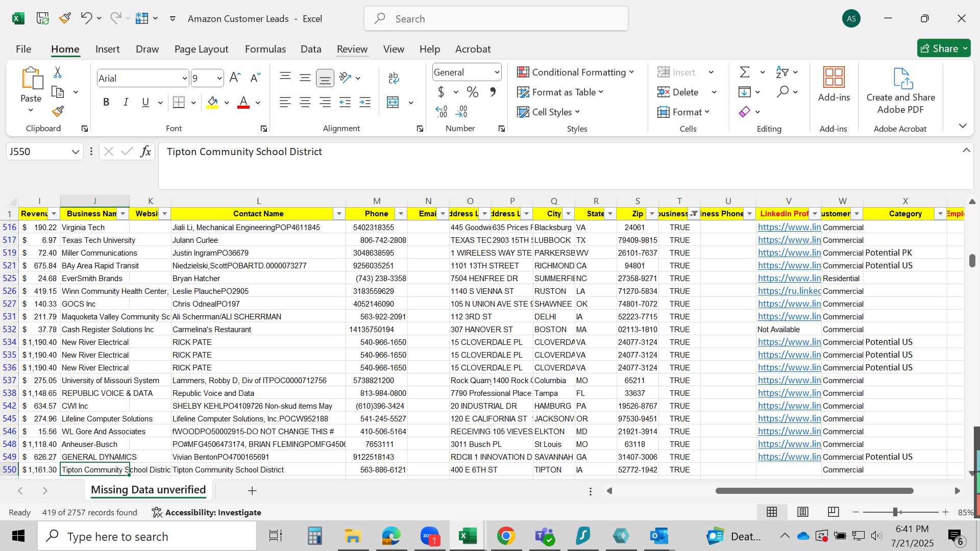Open the Name Box dropdown arrow
This screenshot has width=980, height=551.
[x=76, y=152]
